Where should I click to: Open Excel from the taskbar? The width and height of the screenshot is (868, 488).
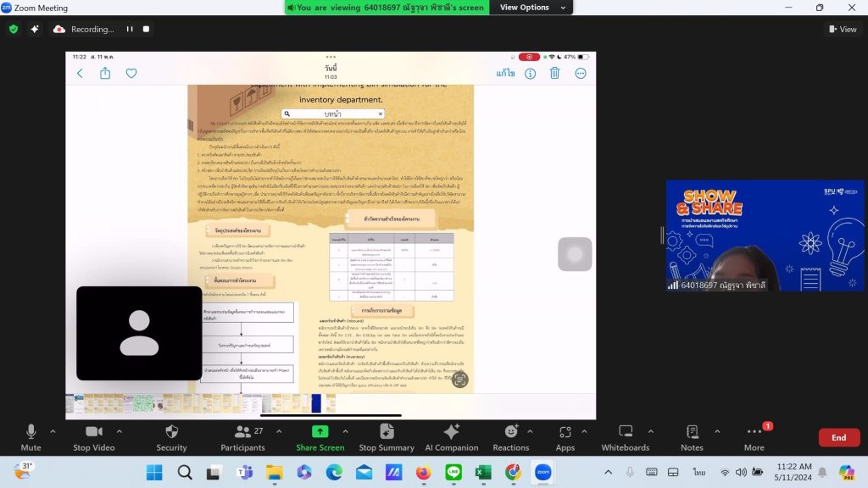(483, 473)
